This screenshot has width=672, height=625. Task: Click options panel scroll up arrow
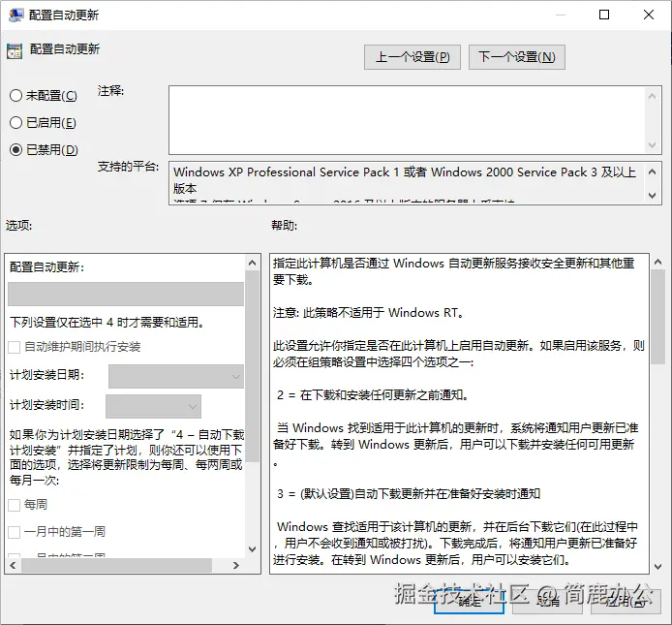coord(253,263)
